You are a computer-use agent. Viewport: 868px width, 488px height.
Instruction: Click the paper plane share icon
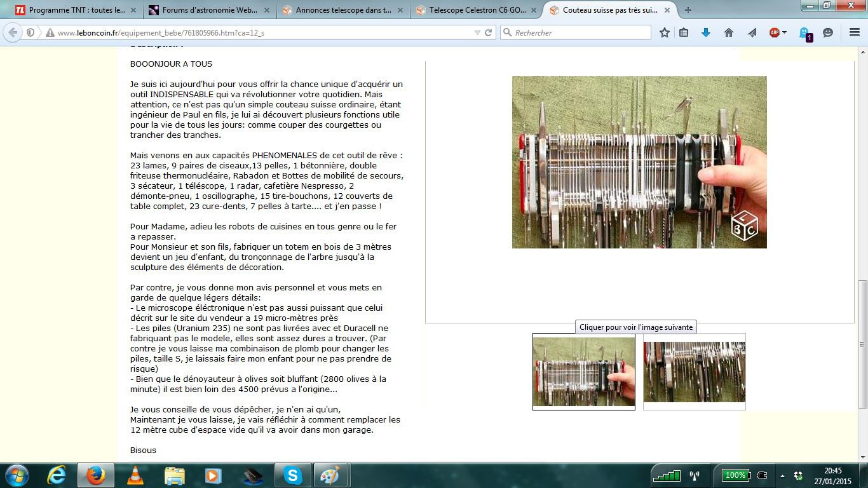coord(752,32)
